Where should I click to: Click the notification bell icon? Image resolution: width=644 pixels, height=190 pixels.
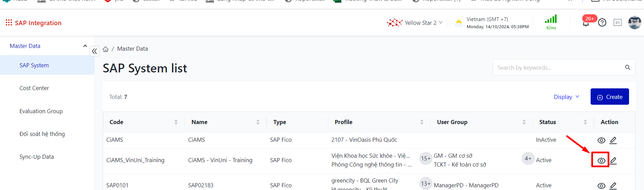tap(586, 23)
